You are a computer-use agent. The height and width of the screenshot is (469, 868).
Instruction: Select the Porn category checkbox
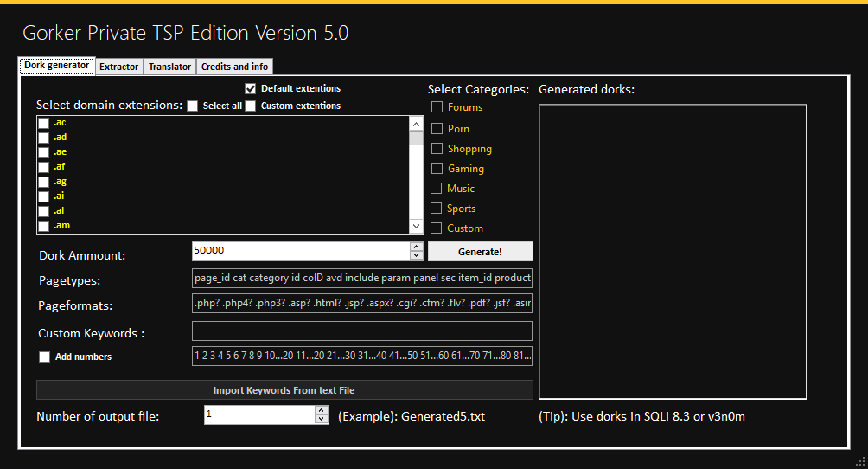pyautogui.click(x=437, y=129)
